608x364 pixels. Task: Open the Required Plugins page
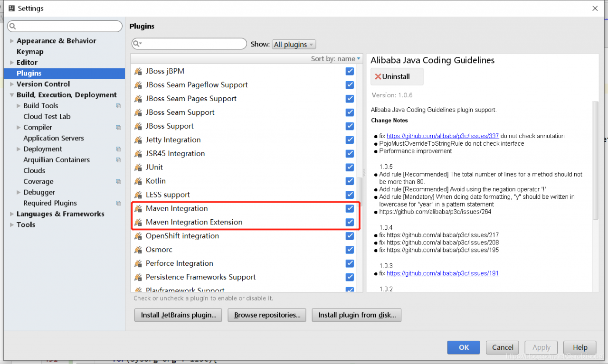pos(50,203)
